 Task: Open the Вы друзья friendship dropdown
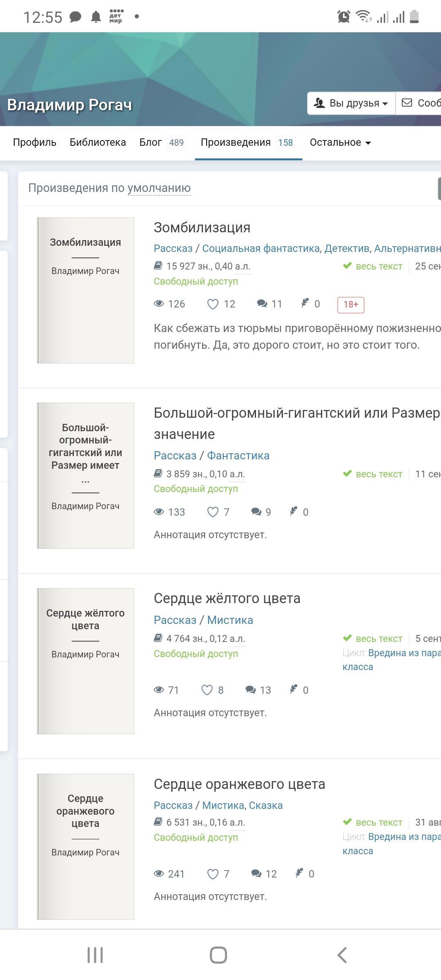[351, 103]
